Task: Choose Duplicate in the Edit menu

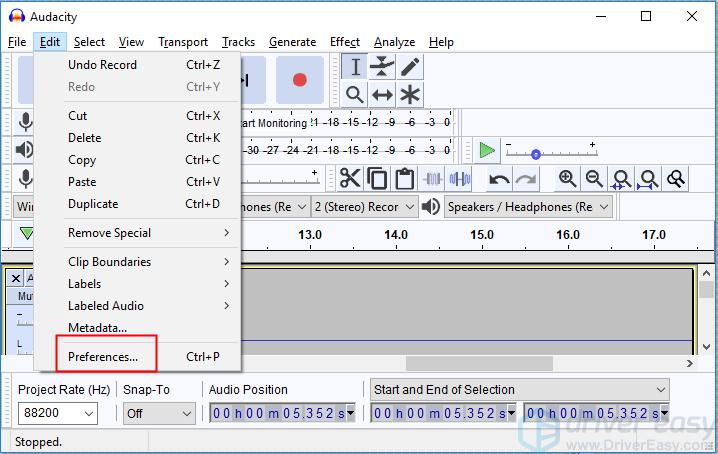Action: pos(93,204)
